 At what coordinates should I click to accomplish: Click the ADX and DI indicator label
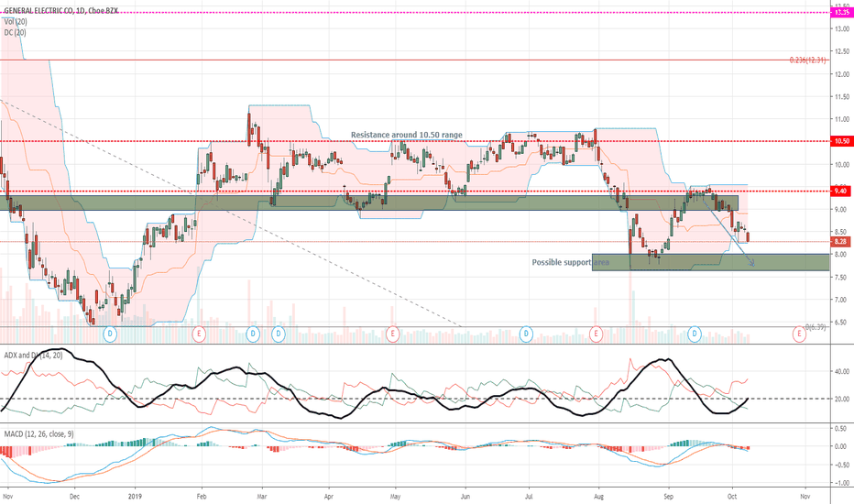point(33,356)
